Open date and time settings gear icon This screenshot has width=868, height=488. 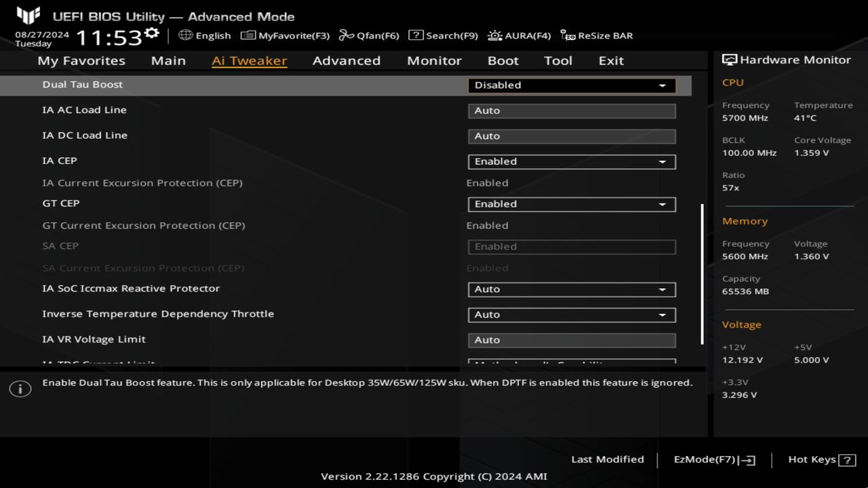[x=152, y=33]
